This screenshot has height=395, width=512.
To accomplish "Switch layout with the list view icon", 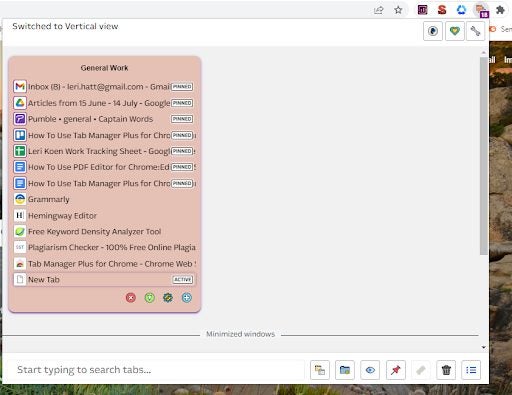I will click(471, 370).
